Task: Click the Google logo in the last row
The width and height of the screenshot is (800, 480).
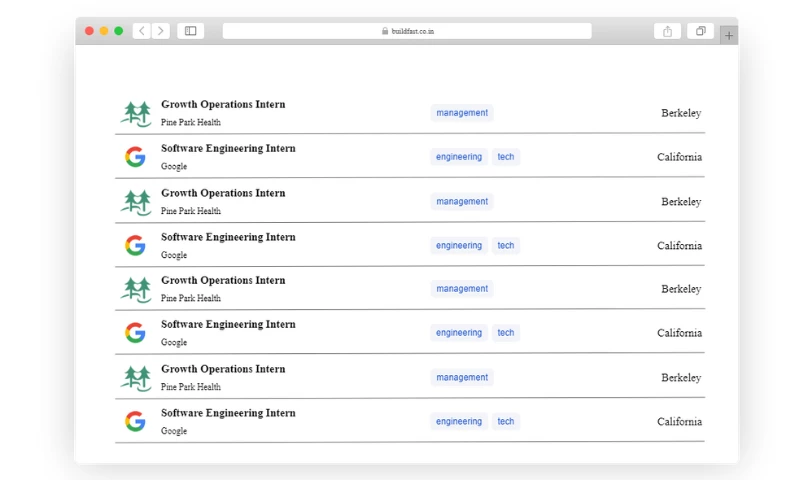Action: coord(135,421)
